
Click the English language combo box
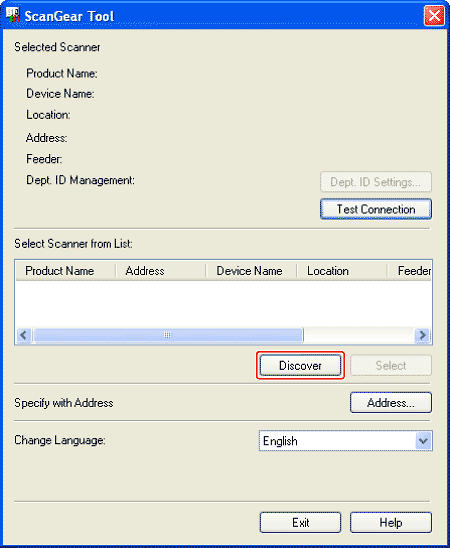(x=346, y=441)
